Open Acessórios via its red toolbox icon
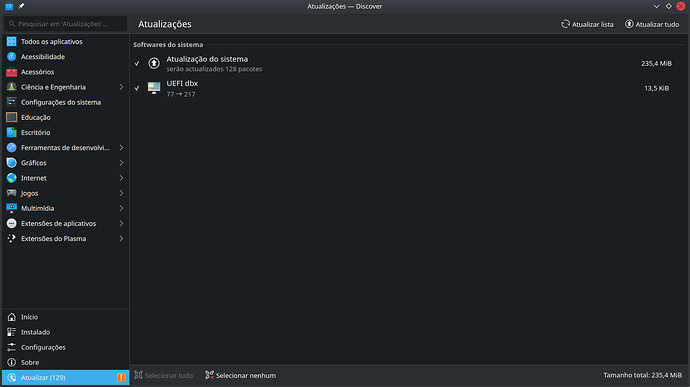 pos(11,72)
